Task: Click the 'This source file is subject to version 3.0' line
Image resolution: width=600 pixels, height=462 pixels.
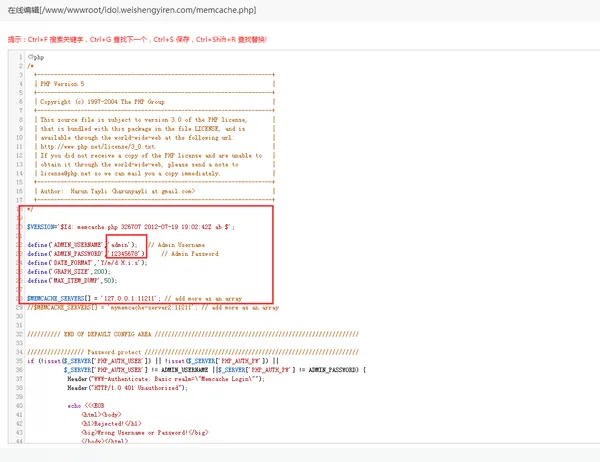Action: click(x=144, y=120)
